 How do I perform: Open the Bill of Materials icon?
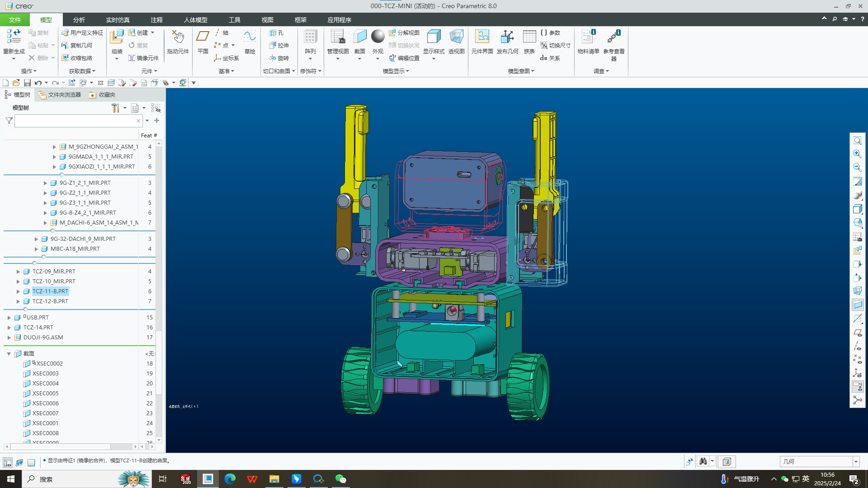588,37
